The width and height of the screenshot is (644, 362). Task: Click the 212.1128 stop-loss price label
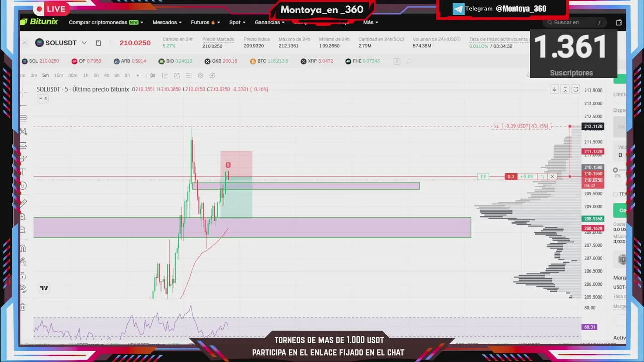[593, 126]
